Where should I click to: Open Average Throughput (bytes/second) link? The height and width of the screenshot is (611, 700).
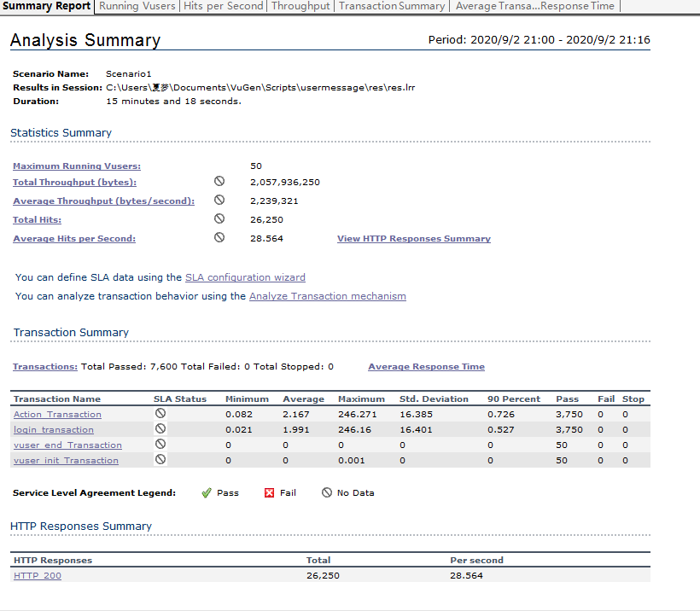[x=103, y=201]
